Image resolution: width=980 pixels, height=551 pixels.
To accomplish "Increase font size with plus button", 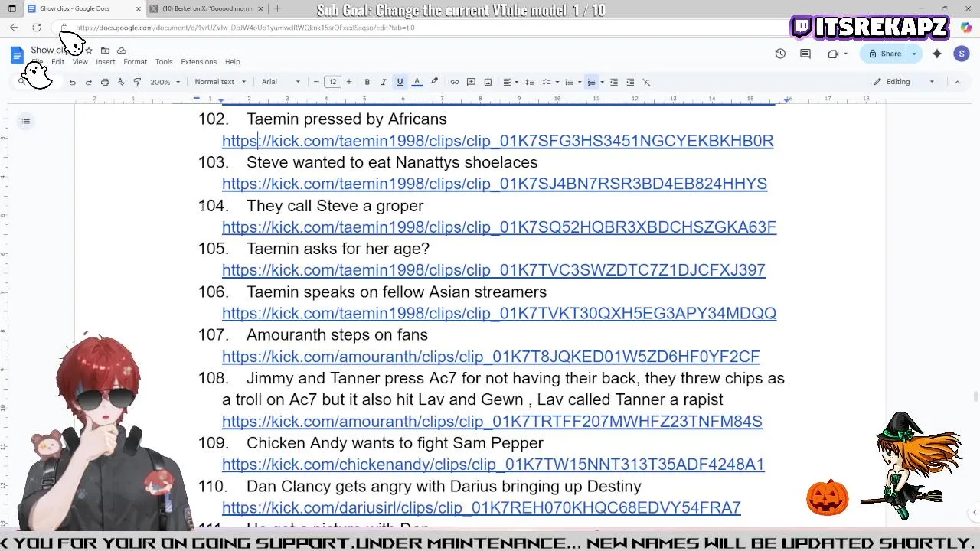I will click(349, 82).
